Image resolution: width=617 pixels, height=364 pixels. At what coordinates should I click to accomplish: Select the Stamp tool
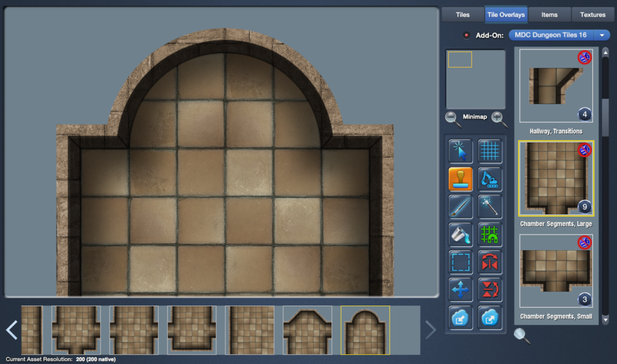point(460,179)
